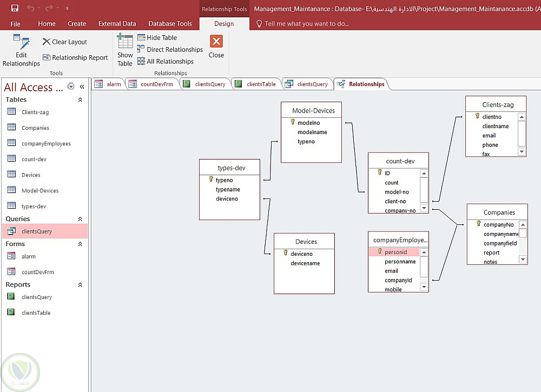Collapse the Queries group
541x392 pixels.
[80, 219]
